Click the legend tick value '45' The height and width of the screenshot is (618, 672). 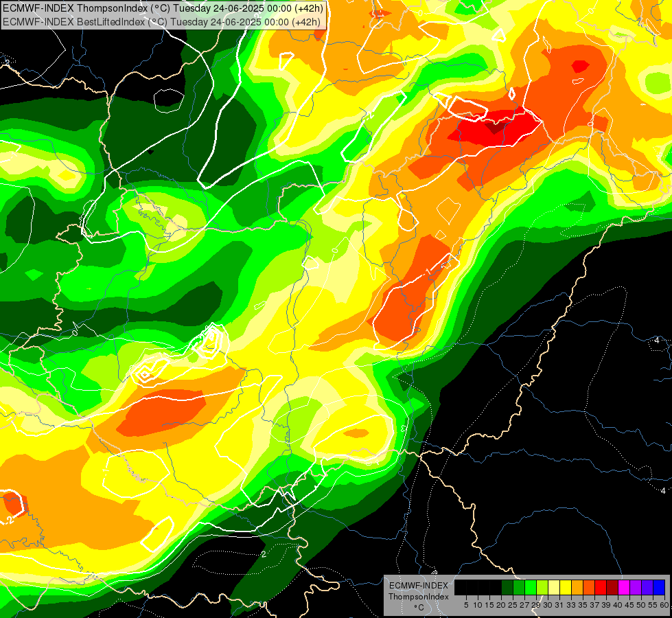[629, 605]
